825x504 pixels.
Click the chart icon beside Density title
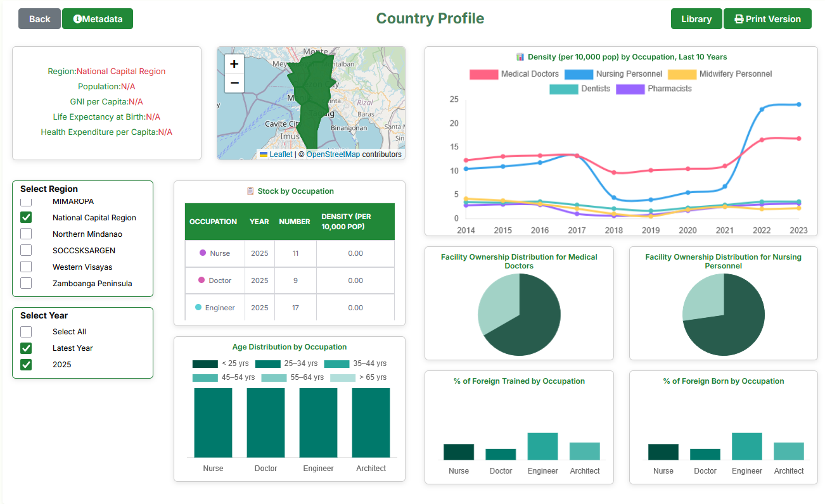tap(520, 57)
